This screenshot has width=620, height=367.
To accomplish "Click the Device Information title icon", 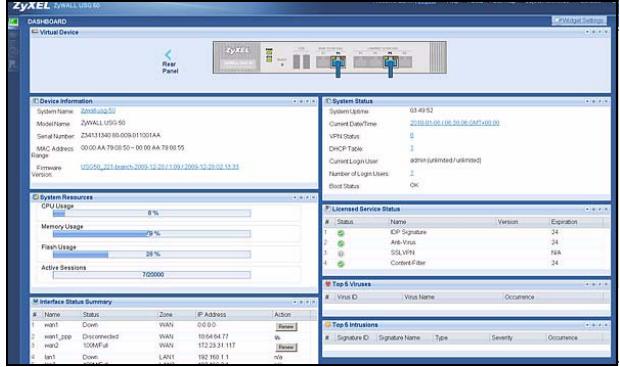I will [35, 101].
